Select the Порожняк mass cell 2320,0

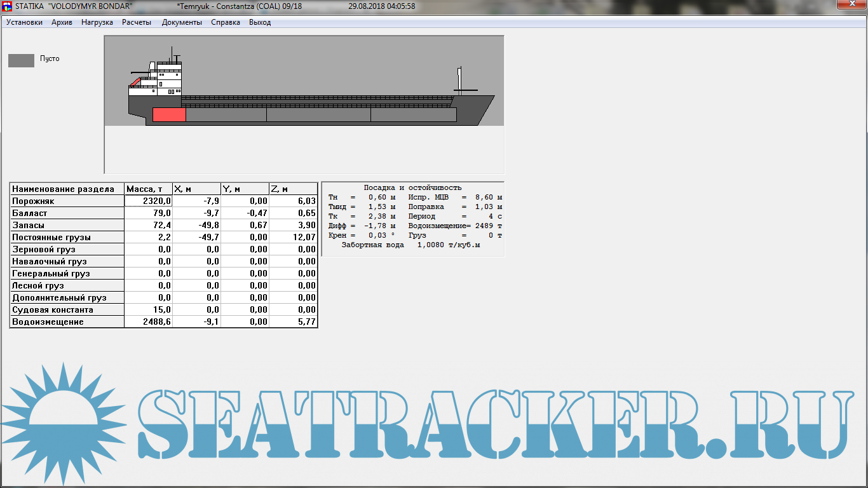pyautogui.click(x=148, y=201)
